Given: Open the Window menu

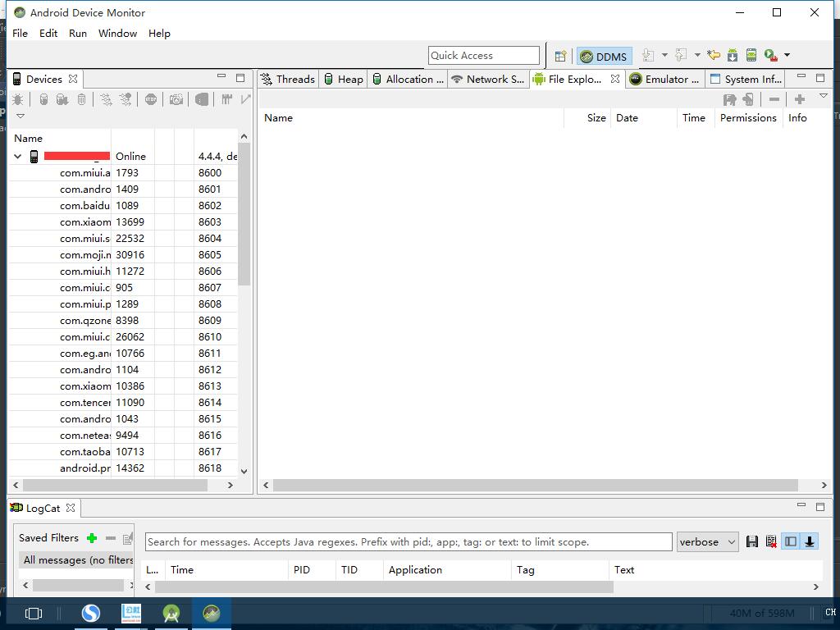Looking at the screenshot, I should 118,33.
